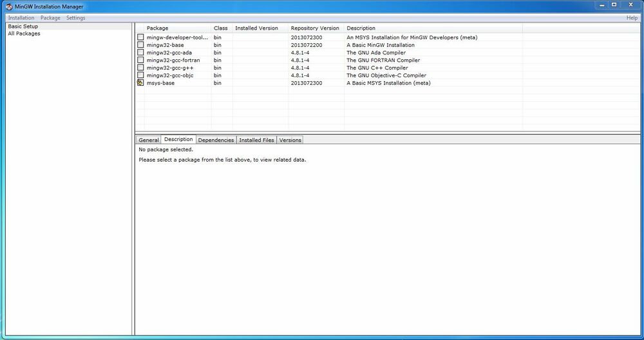Click 'A Basic MinGW Installation' description
The image size is (644, 340).
(x=381, y=45)
